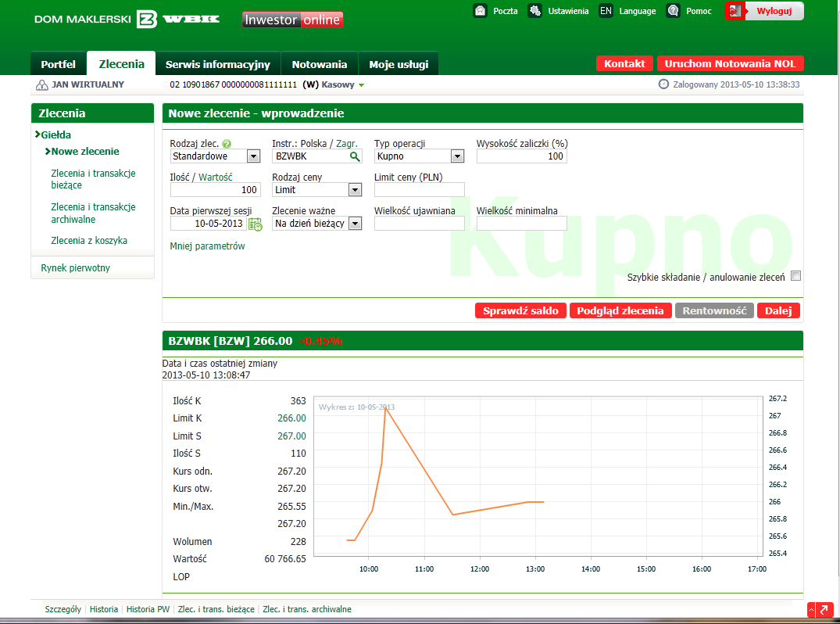Open Zlecenia z koszyka sidebar link
Viewport: 840px width, 624px height.
pyautogui.click(x=89, y=241)
